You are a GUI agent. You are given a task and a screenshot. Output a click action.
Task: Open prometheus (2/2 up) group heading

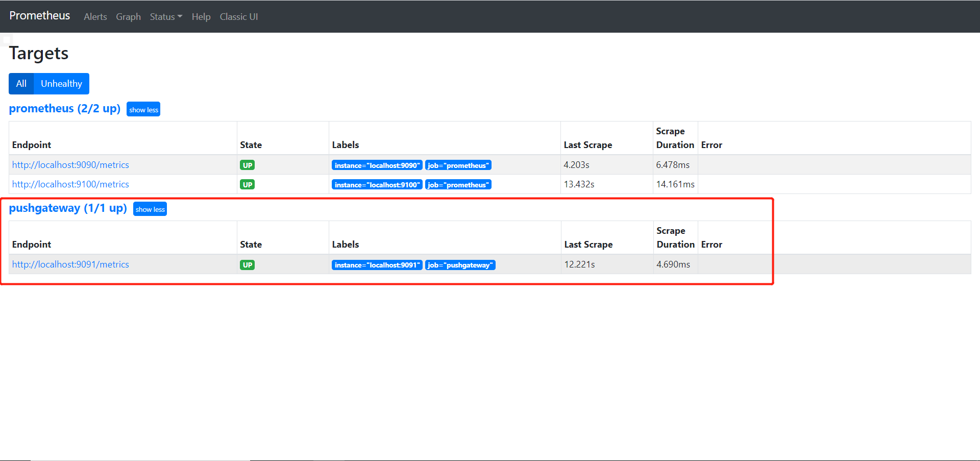(65, 109)
